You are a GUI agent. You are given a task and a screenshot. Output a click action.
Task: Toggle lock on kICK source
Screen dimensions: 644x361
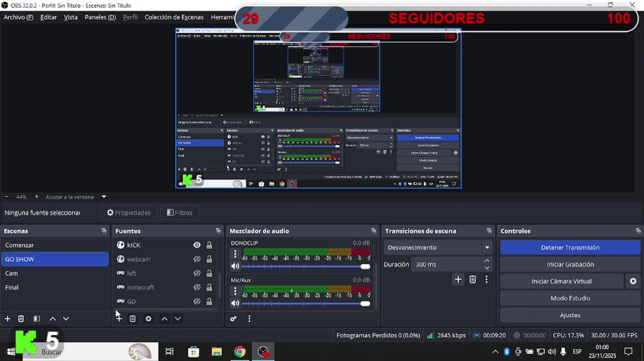(209, 245)
